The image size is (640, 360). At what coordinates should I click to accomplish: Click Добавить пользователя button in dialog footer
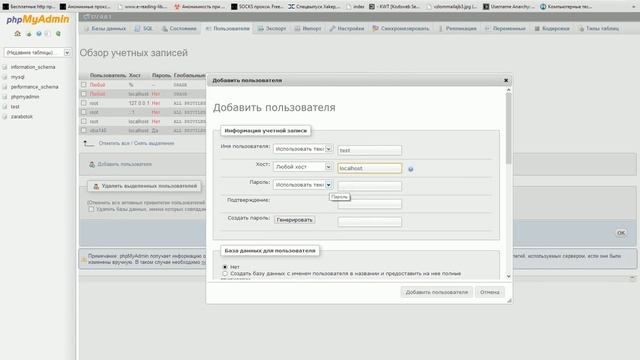coord(436,292)
